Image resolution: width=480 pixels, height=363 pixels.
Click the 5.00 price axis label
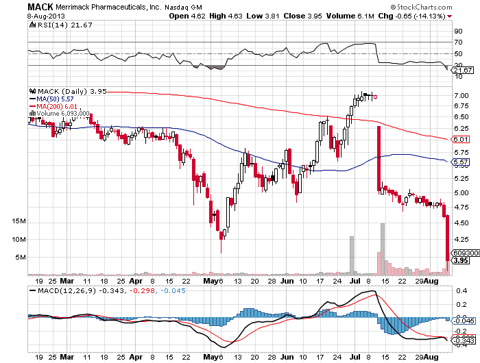tap(461, 193)
